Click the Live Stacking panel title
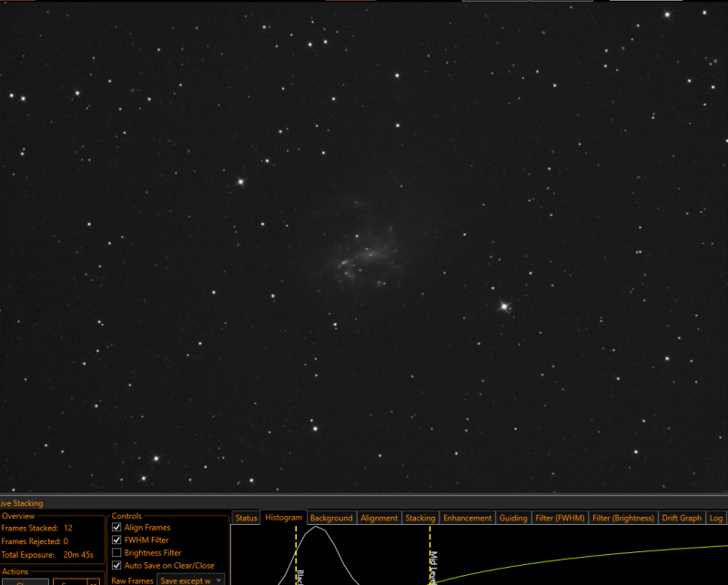 point(21,503)
